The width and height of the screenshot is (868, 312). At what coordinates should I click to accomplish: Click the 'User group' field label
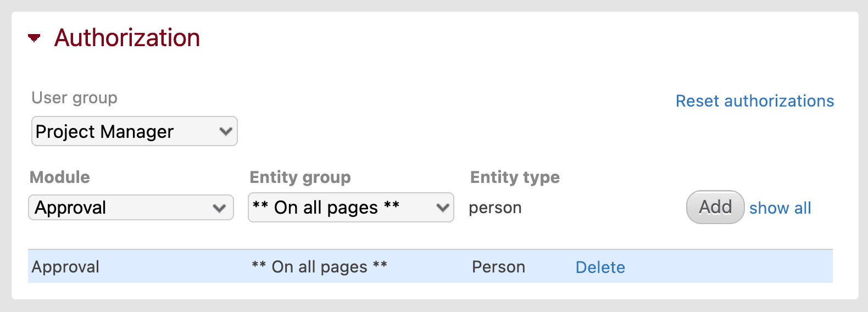[74, 98]
